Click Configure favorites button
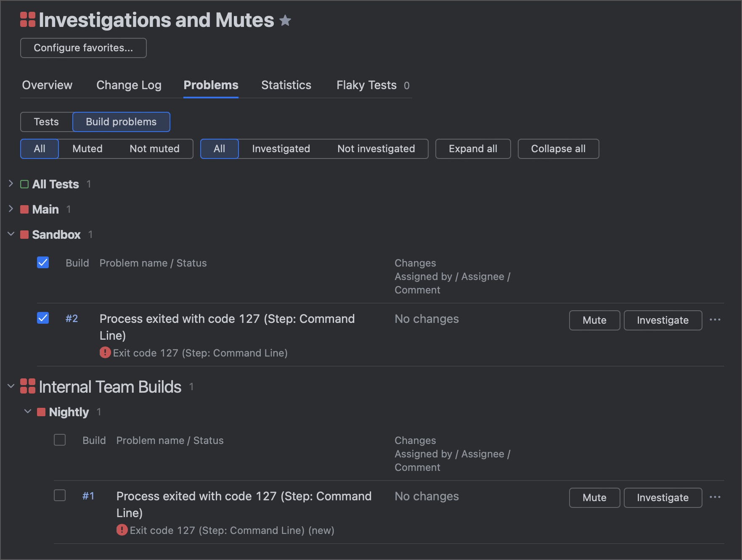The image size is (742, 560). coord(83,48)
